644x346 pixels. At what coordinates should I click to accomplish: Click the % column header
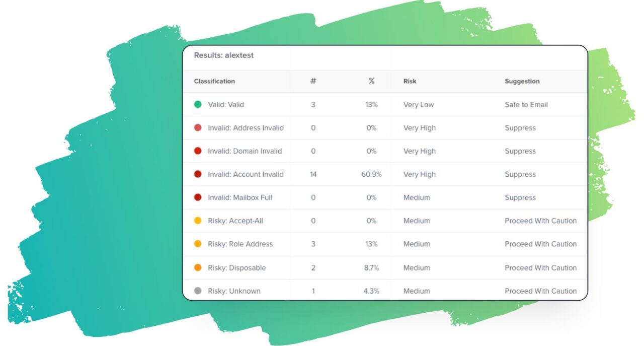(x=371, y=81)
